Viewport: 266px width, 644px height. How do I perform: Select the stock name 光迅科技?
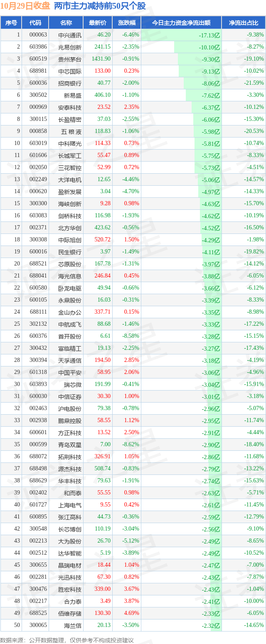[x=70, y=578]
